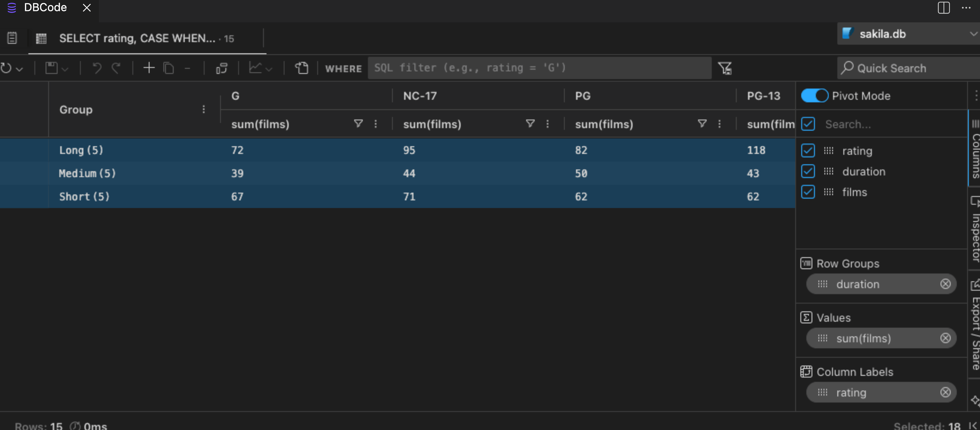Select the Medium (5) group row

click(88, 174)
